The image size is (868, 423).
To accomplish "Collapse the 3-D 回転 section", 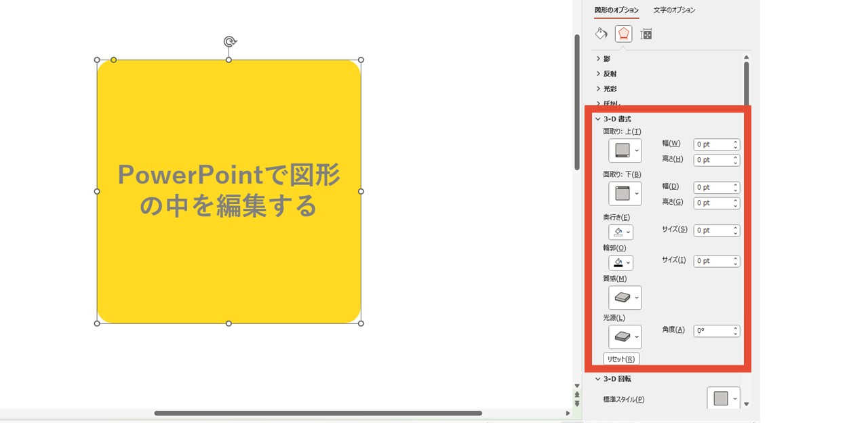I will click(x=613, y=379).
